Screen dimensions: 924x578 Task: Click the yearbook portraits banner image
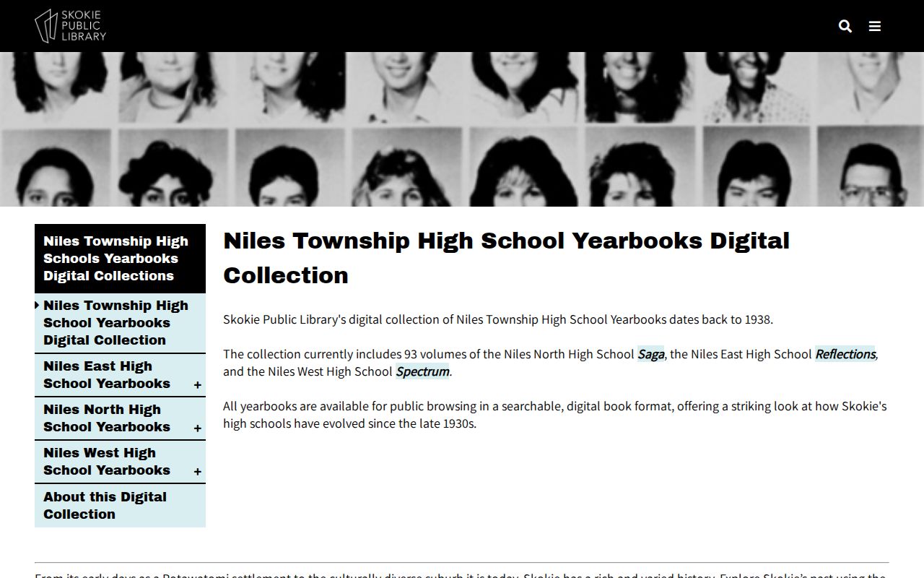click(462, 129)
